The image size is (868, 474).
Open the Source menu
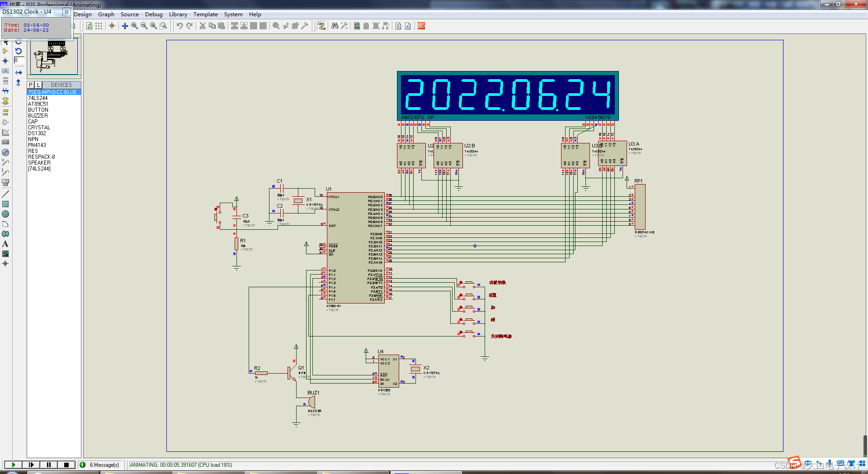tap(130, 14)
